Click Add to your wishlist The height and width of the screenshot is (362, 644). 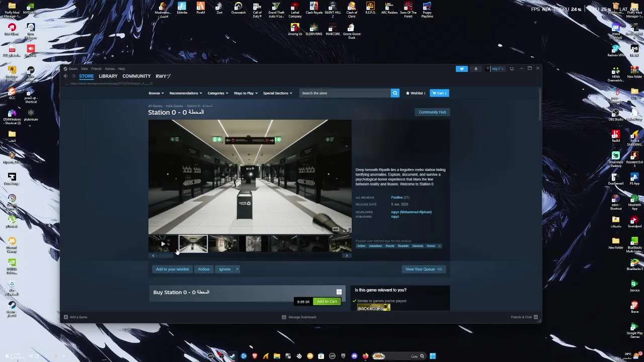(172, 269)
